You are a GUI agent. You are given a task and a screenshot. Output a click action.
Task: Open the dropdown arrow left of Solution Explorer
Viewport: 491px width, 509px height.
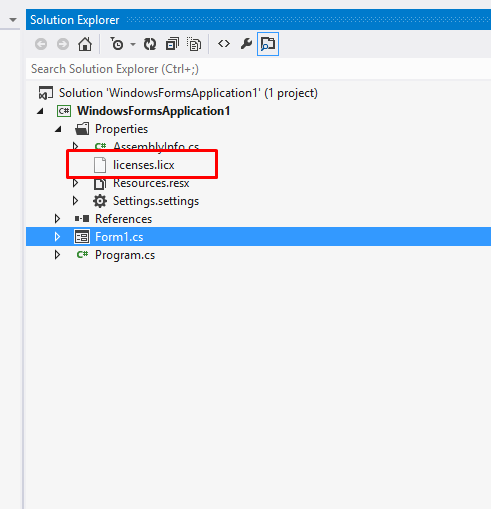click(x=13, y=20)
